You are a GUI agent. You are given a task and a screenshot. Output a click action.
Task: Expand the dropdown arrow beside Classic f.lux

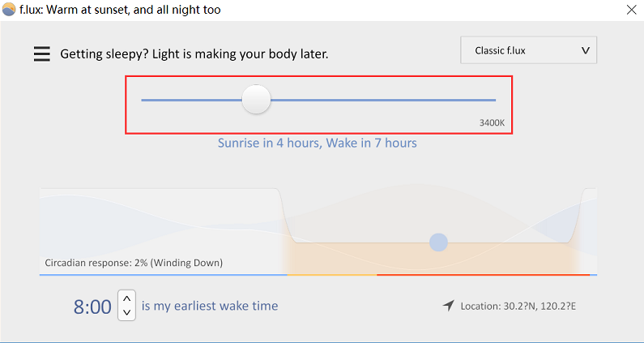coord(586,50)
